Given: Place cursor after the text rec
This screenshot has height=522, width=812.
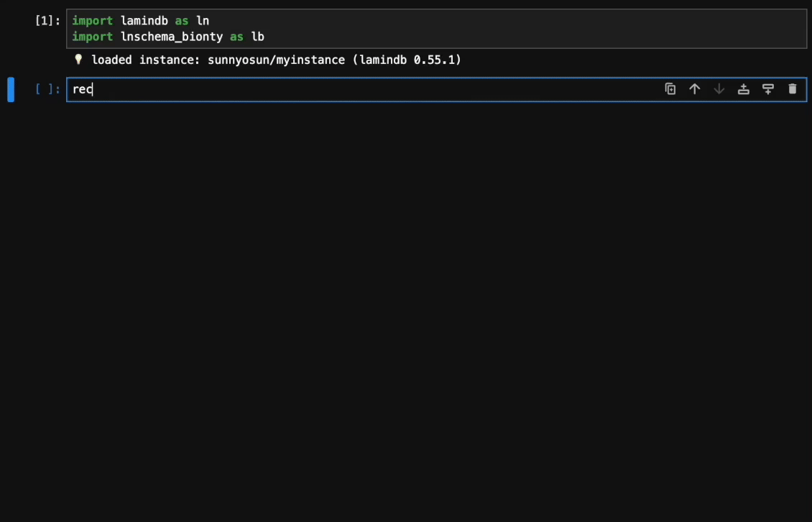Looking at the screenshot, I should coord(92,89).
